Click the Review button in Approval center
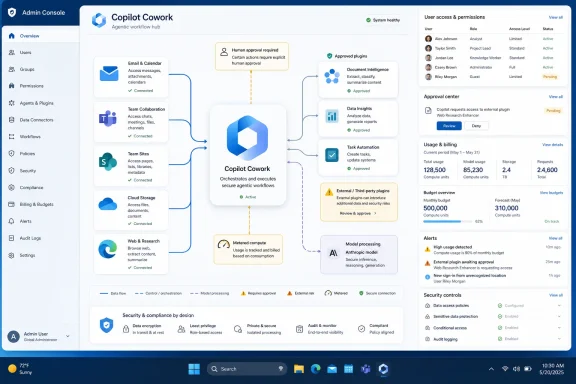Screen dimensions: 576x384 coord(449,126)
